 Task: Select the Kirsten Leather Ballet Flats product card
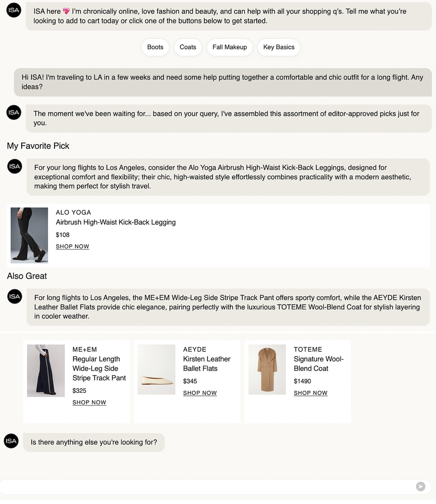click(x=187, y=382)
